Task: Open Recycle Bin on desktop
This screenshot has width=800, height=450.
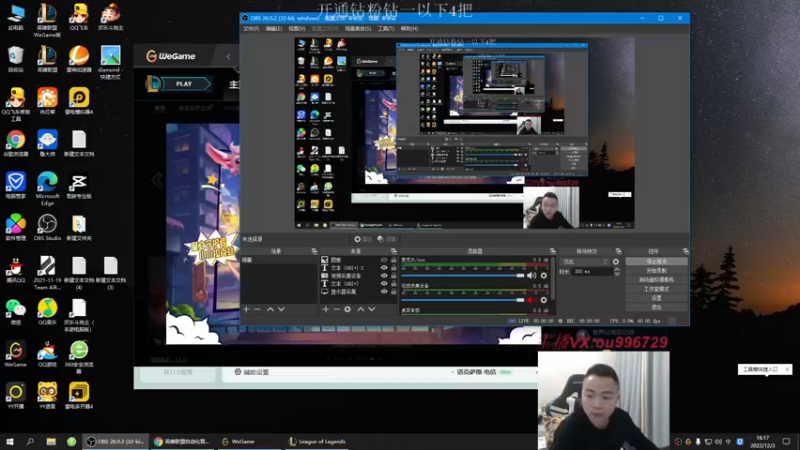Action: coord(16,59)
